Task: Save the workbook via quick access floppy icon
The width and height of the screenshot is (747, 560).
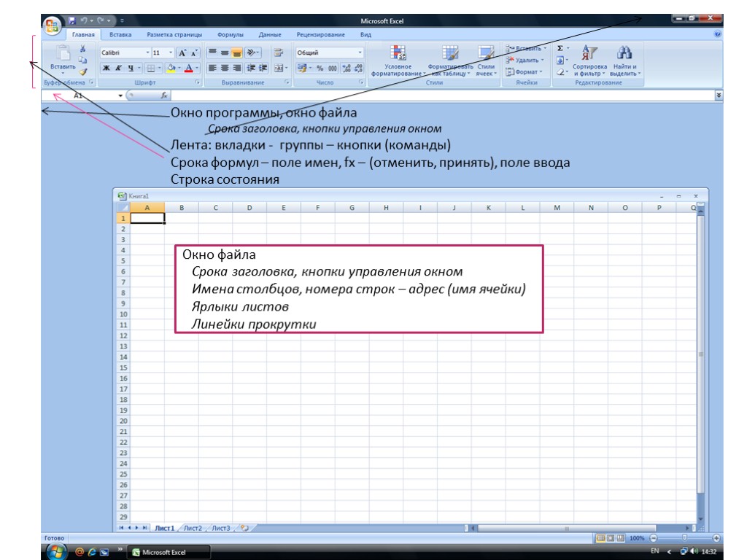Action: 72,20
